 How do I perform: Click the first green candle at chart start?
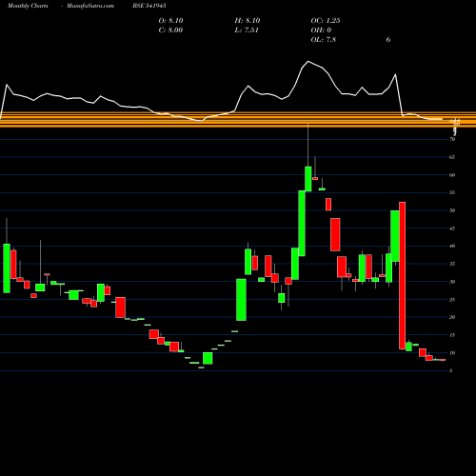tap(7, 268)
